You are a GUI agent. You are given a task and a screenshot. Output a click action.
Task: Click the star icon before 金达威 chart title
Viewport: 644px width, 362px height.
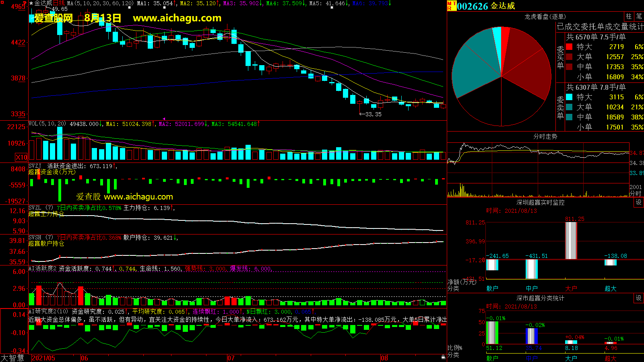(31, 3)
